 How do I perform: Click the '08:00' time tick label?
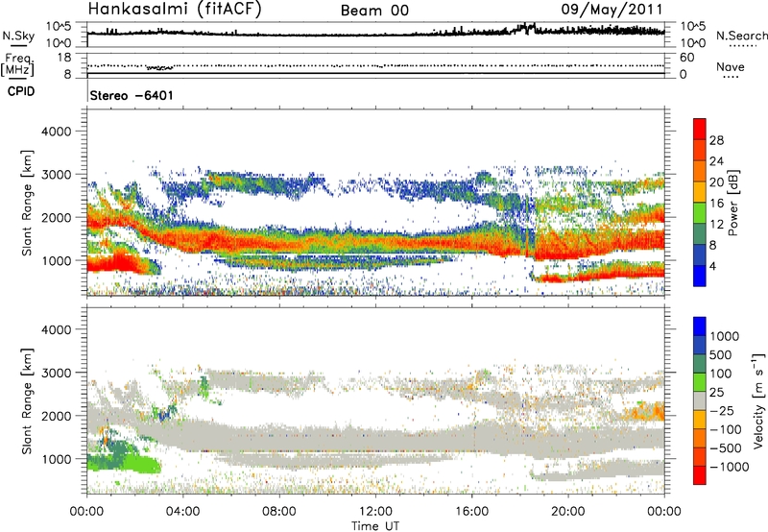tap(279, 512)
